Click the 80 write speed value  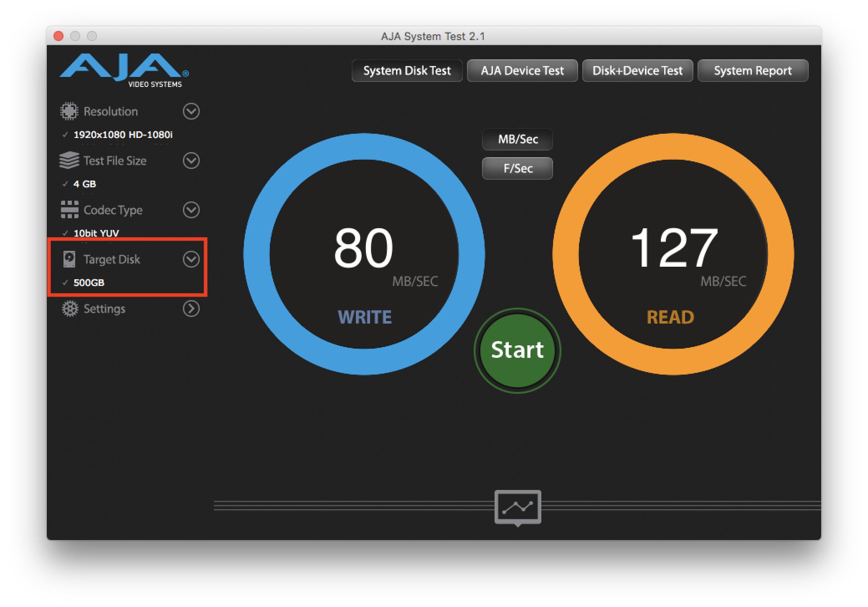(363, 247)
